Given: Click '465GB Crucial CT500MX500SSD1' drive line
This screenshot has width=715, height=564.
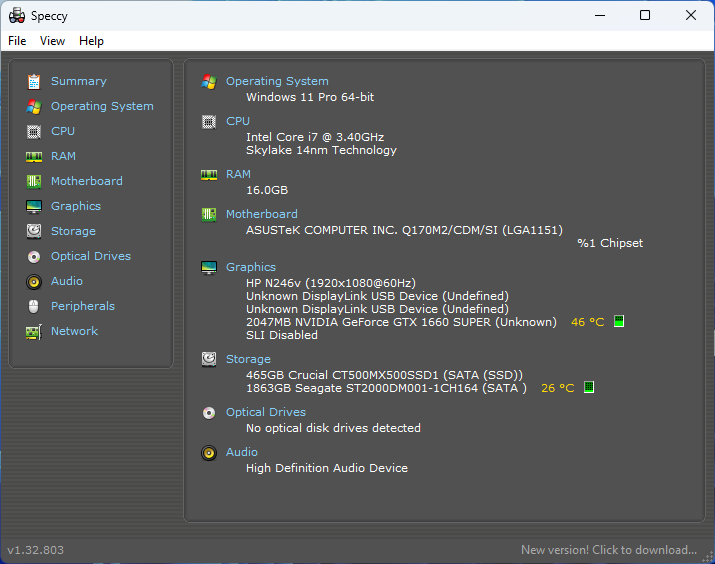Looking at the screenshot, I should [384, 375].
